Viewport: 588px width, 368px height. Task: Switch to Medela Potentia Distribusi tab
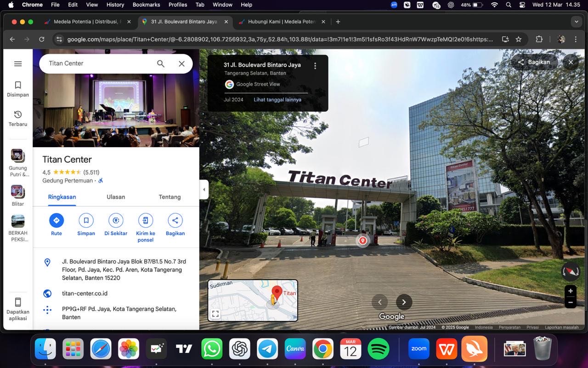click(87, 22)
